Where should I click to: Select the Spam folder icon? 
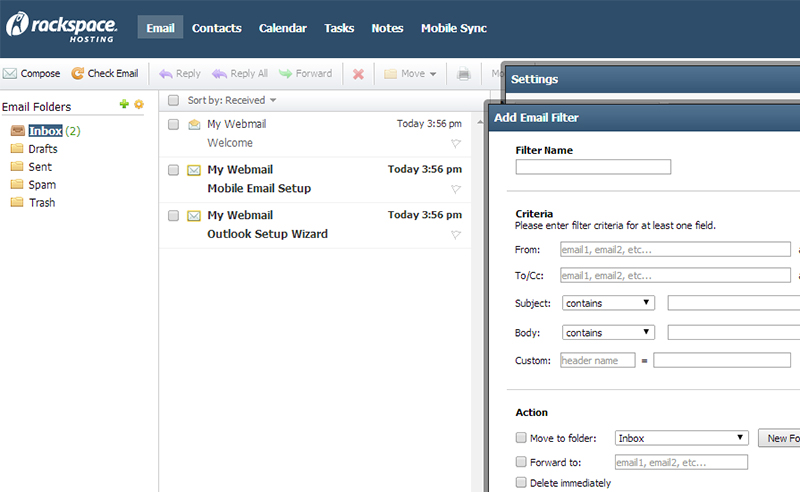(17, 185)
